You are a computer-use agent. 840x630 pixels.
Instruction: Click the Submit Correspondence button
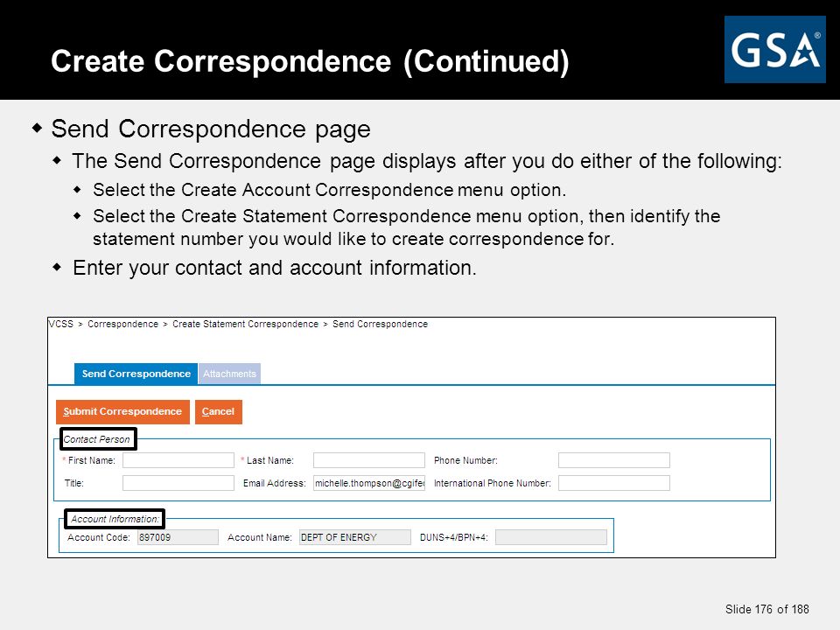tap(122, 412)
